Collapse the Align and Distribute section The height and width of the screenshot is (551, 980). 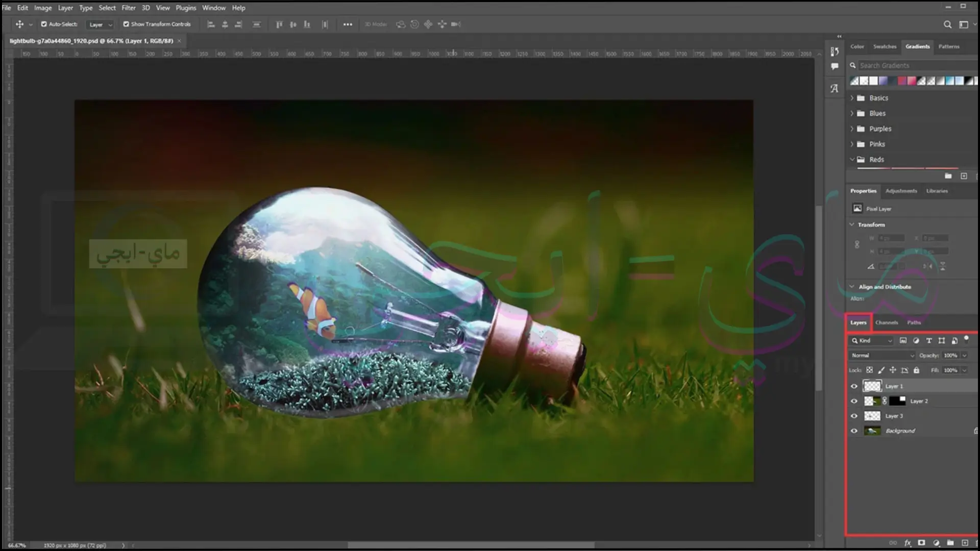852,286
